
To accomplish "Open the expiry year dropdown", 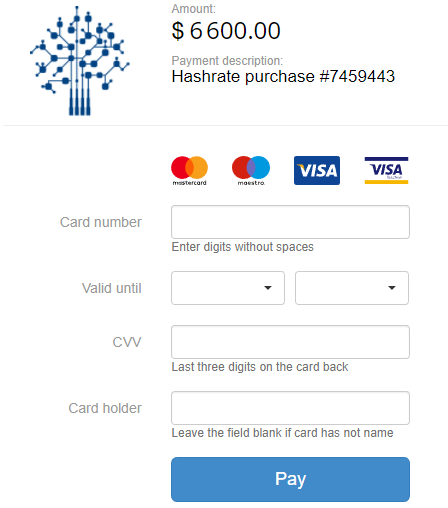I will click(x=352, y=288).
